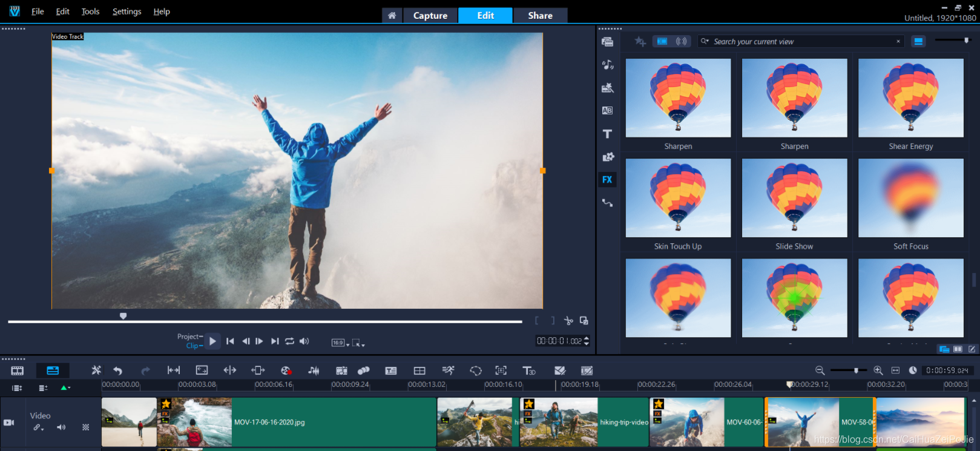Click the preview scrubber handle
This screenshot has width=980, height=451.
(123, 316)
